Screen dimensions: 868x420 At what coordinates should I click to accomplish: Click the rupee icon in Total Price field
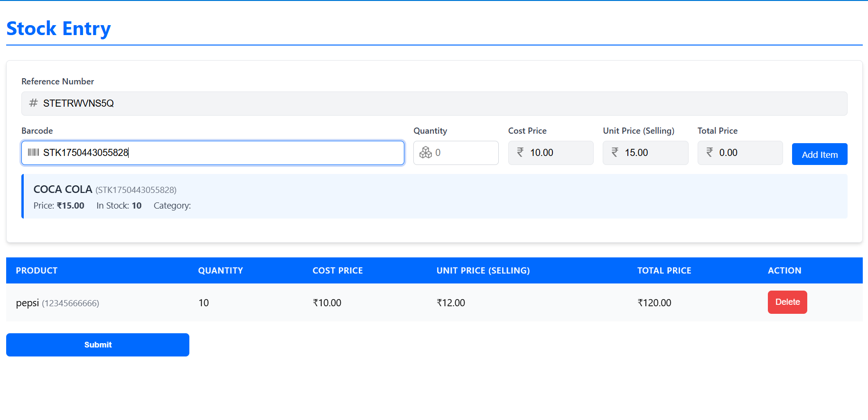(709, 152)
